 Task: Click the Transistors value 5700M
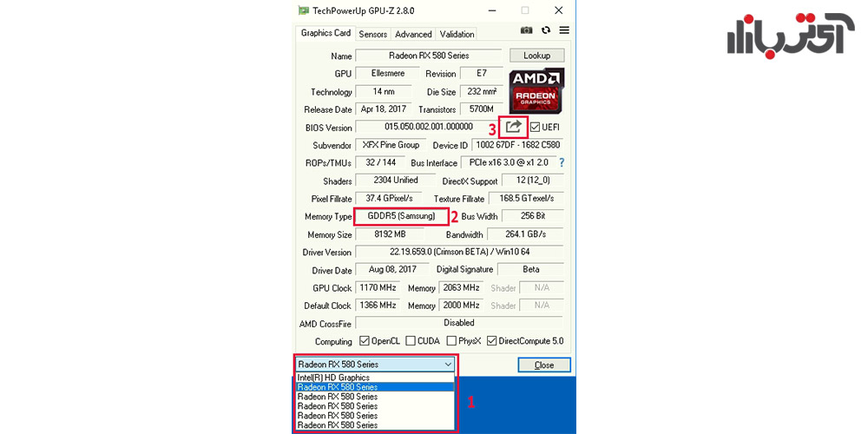[x=481, y=109]
